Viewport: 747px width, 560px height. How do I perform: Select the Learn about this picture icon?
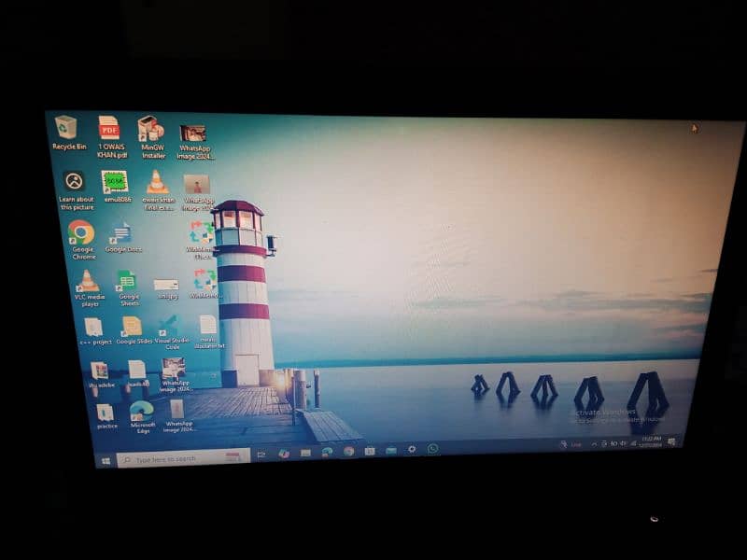[76, 190]
